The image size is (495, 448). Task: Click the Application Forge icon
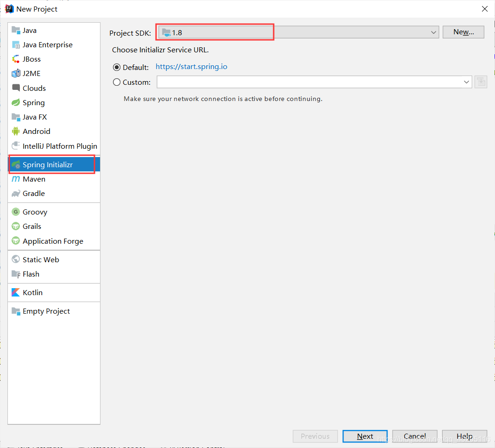click(16, 241)
